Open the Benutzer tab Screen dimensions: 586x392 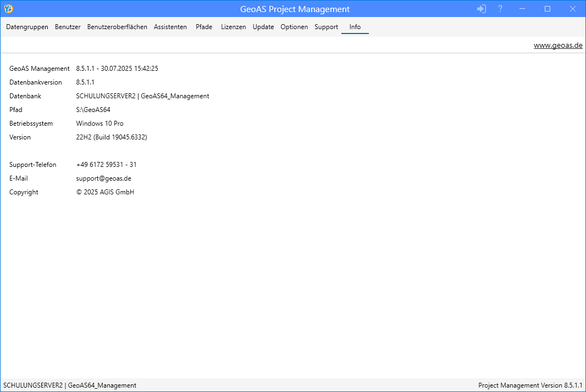(68, 27)
